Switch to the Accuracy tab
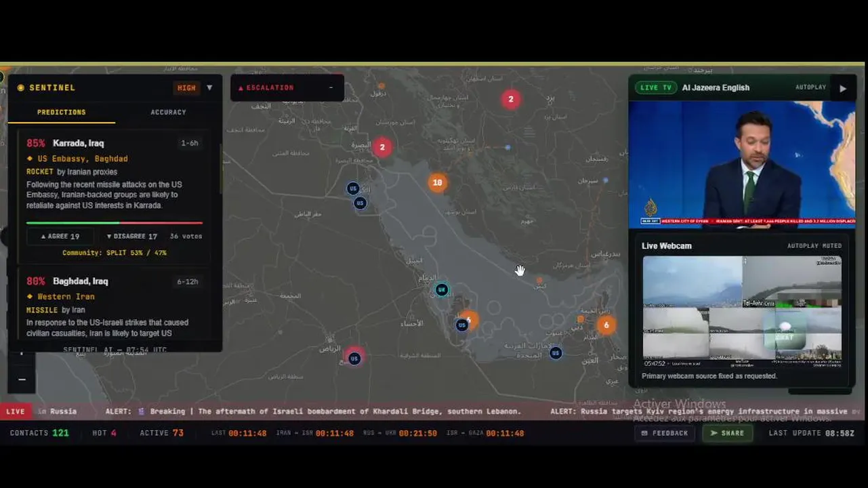 coord(168,113)
